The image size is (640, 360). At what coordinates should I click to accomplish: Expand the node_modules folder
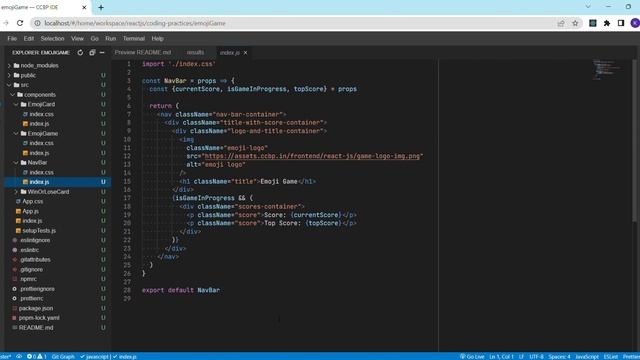(39, 65)
